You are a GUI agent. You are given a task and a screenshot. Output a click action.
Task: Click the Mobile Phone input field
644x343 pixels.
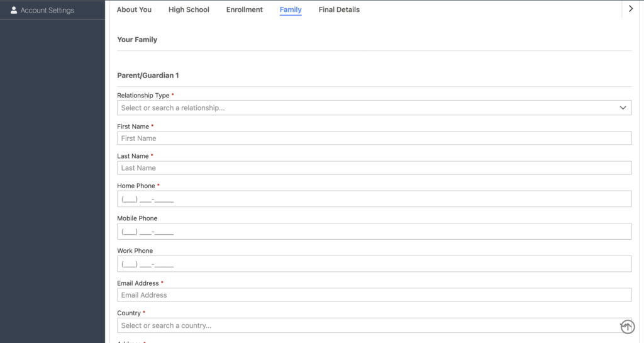tap(374, 232)
